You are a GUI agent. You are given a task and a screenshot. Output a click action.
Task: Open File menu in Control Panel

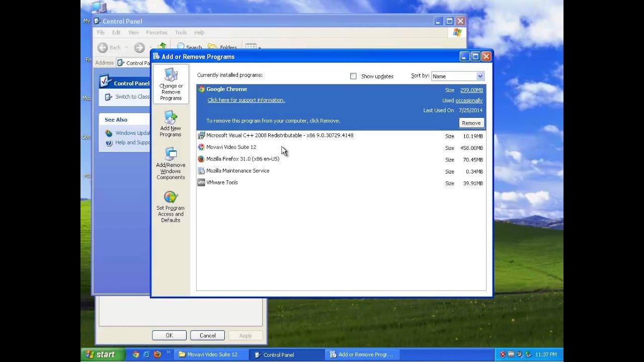[101, 33]
